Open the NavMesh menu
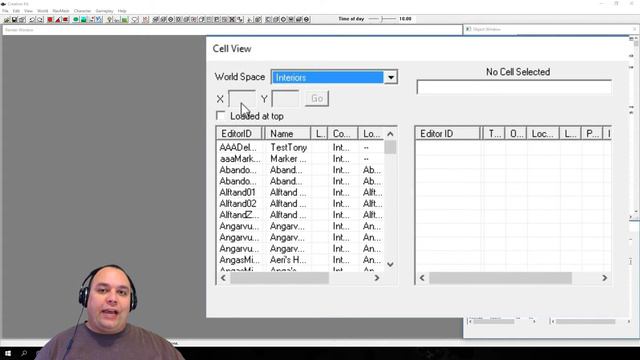This screenshot has height=360, width=640. [61, 11]
